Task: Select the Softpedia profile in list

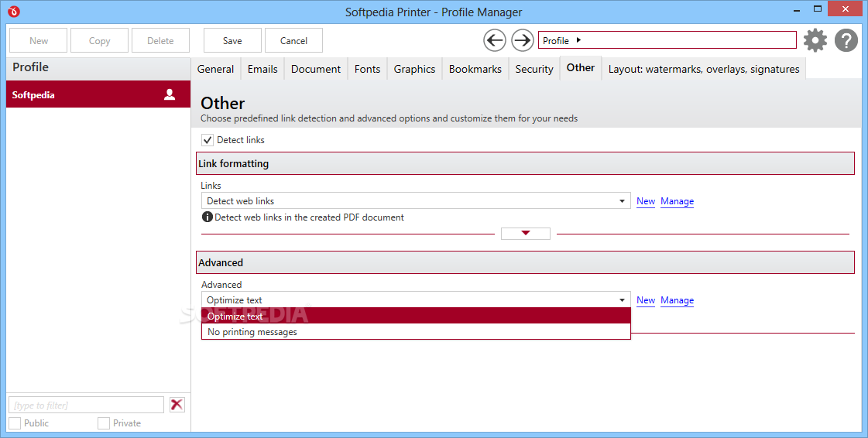Action: point(98,94)
